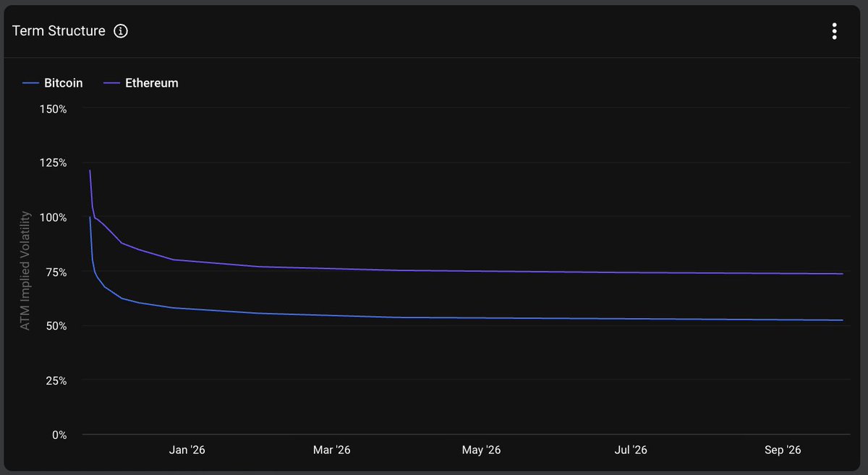
Task: Click the Ethereum curve near Mar '26
Action: 332,268
